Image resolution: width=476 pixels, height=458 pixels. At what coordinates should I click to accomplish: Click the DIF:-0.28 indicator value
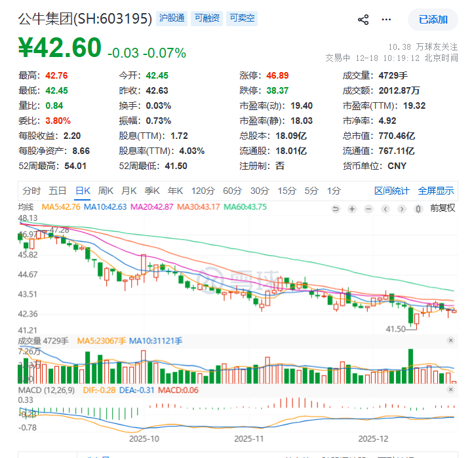pos(99,390)
